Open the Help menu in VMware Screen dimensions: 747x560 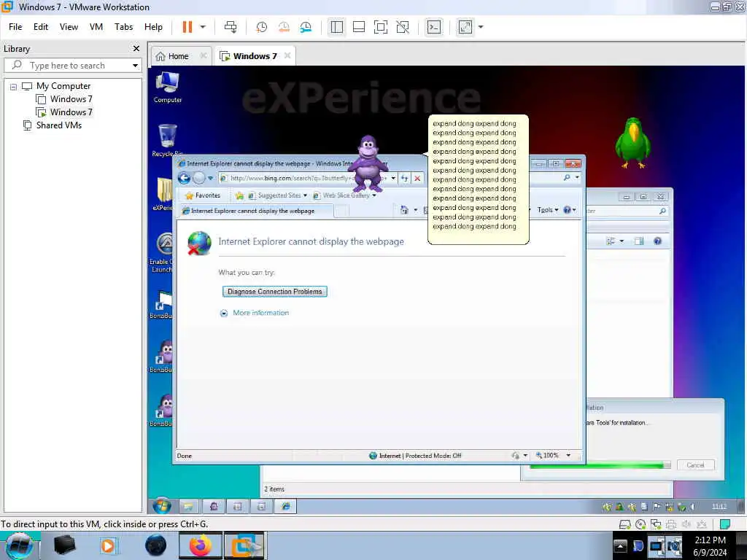(x=153, y=27)
